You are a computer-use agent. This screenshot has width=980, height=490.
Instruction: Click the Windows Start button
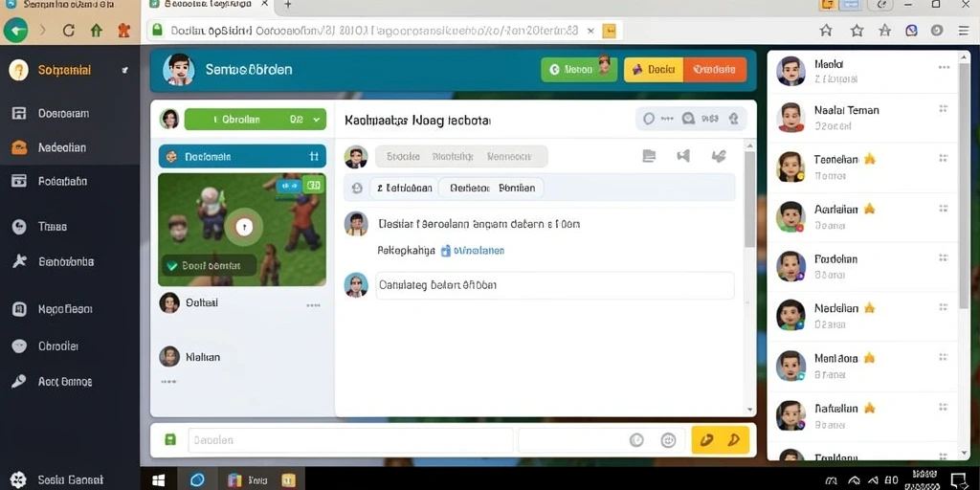click(159, 479)
